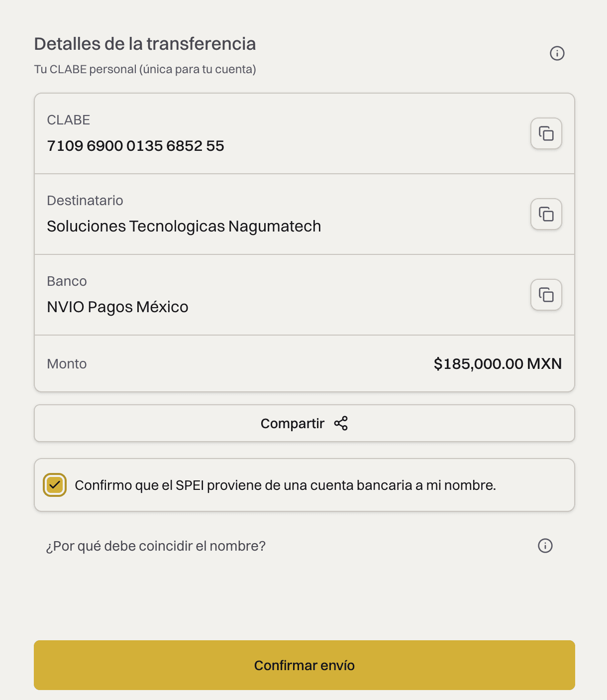607x700 pixels.
Task: Click the 'Tu CLABE personal' subtitle text
Action: [145, 69]
